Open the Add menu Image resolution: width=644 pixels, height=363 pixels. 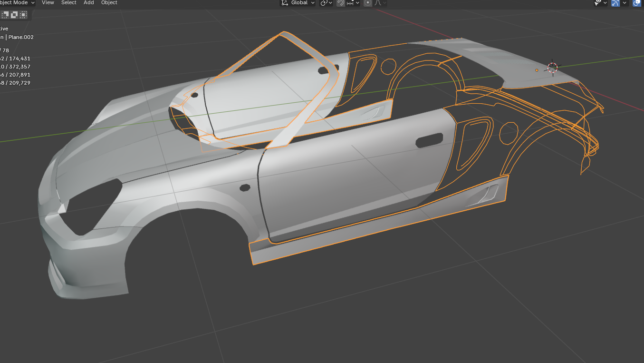coord(89,3)
